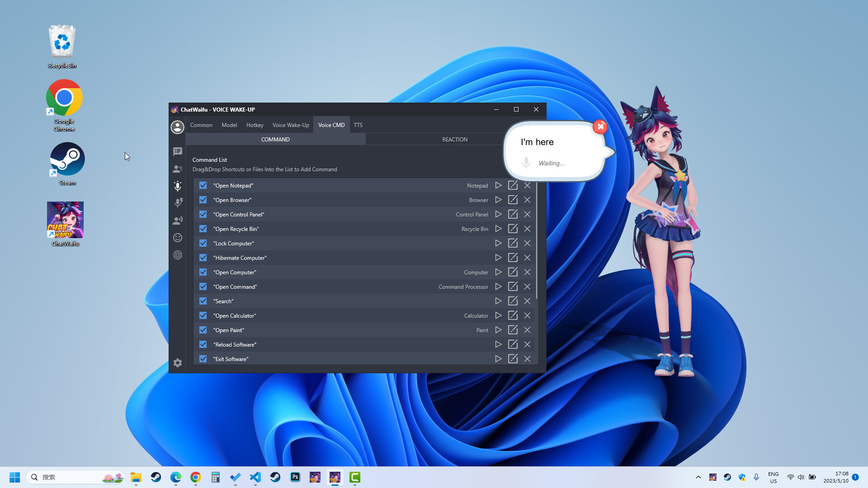Select the persona/character profile sidebar icon

[x=178, y=169]
